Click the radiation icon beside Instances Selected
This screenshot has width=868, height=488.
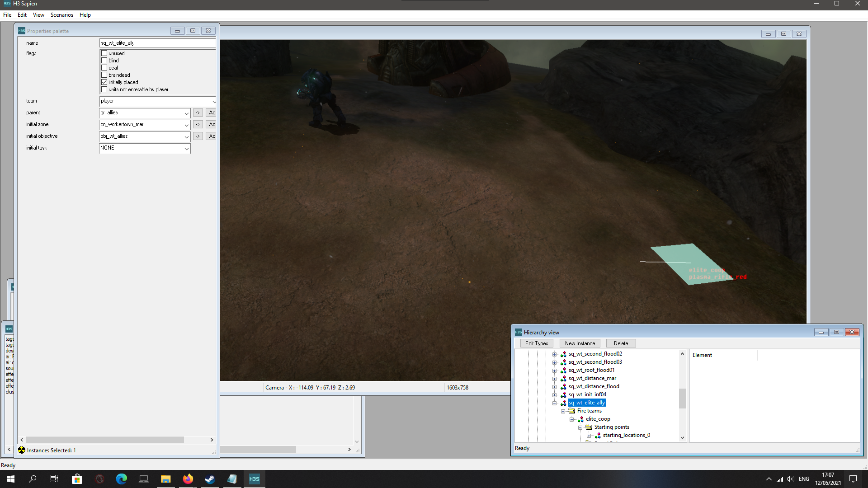tap(22, 450)
